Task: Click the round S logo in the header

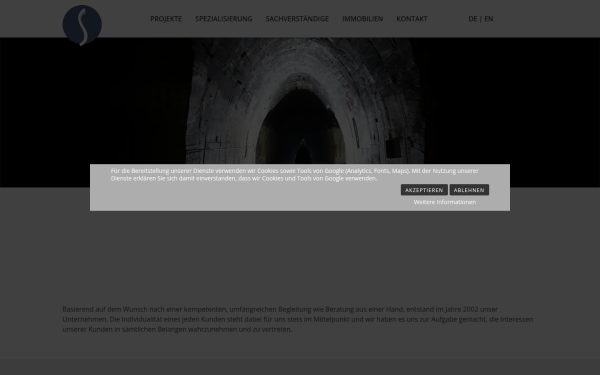Action: [82, 25]
